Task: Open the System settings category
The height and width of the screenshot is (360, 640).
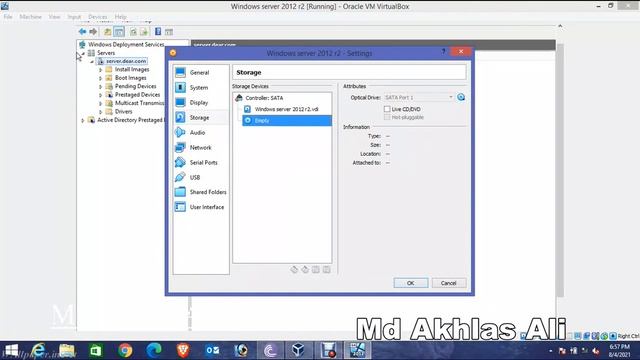Action: [200, 88]
